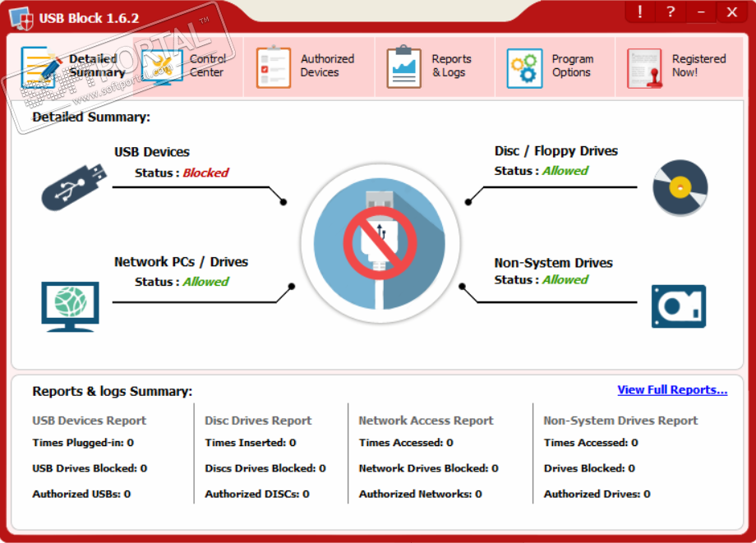
Task: Click the network PC monitor icon
Action: (70, 306)
